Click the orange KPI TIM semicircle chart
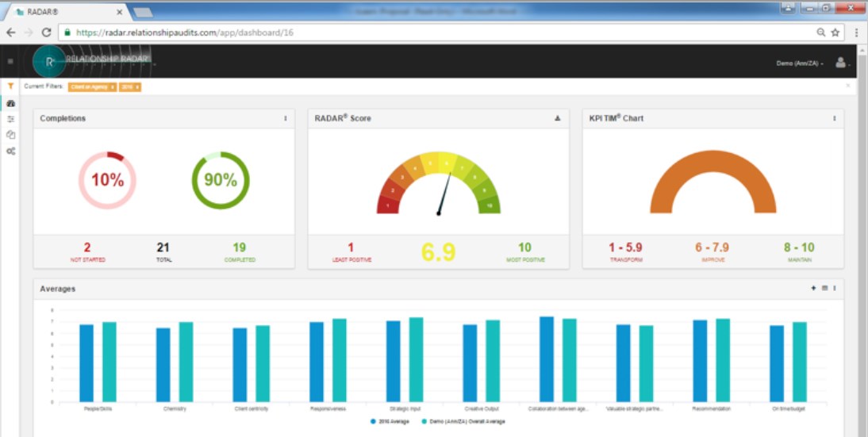This screenshot has height=437, width=868. (713, 182)
